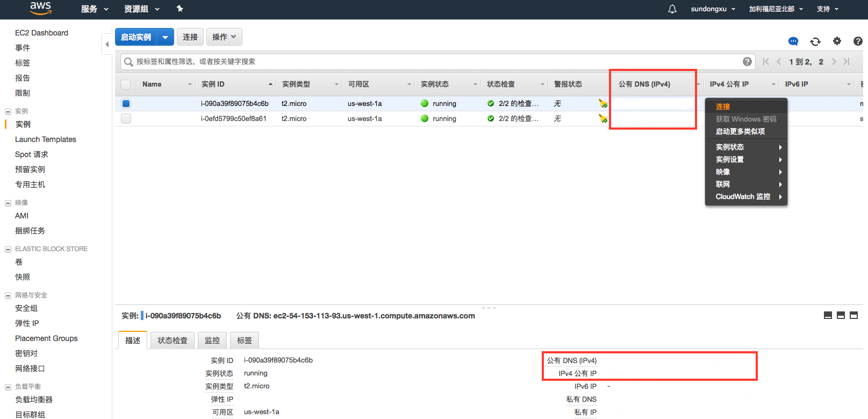Click the Connect toolbar button
The height and width of the screenshot is (419, 868).
[x=190, y=37]
